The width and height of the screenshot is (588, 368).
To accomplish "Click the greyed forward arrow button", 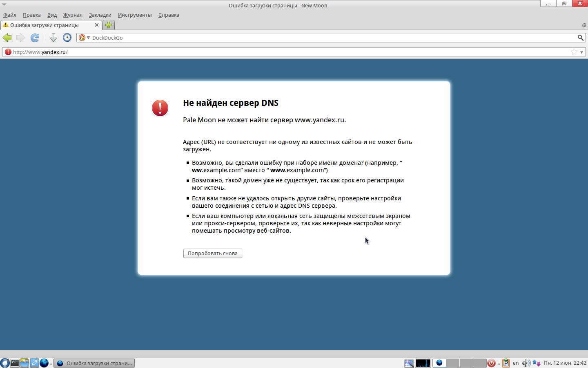I will pos(20,38).
